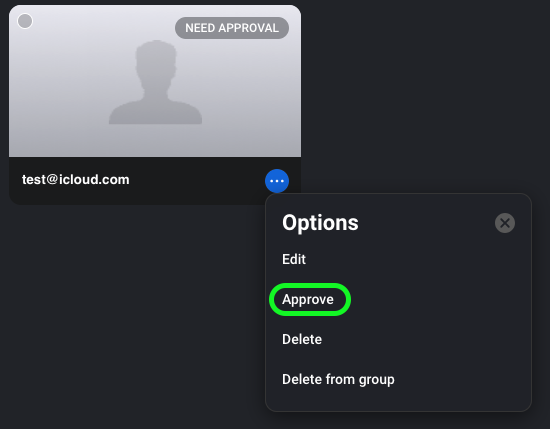Approve the pending test@icloud.com user
The height and width of the screenshot is (429, 550).
308,300
